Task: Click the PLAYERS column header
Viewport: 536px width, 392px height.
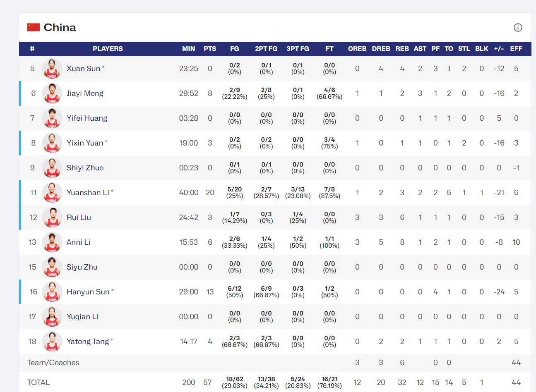Action: [x=108, y=49]
